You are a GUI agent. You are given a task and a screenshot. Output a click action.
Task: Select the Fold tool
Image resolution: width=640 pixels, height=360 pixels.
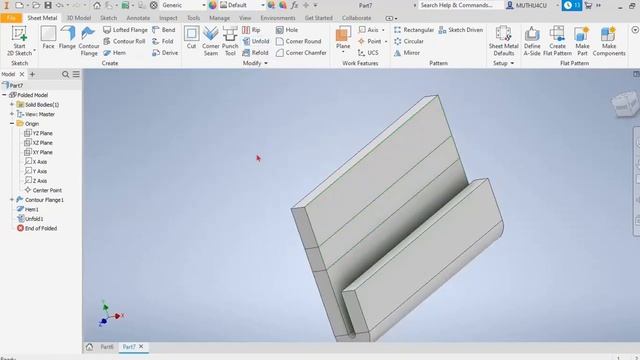[x=162, y=41]
